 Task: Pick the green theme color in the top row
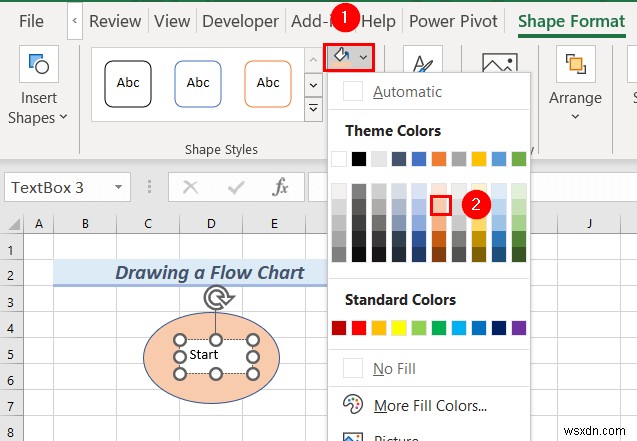(519, 159)
